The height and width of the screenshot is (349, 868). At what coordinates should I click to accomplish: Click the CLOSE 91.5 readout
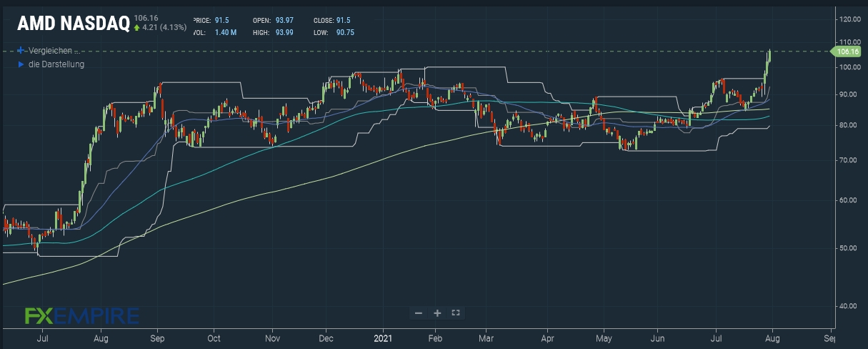[x=331, y=20]
